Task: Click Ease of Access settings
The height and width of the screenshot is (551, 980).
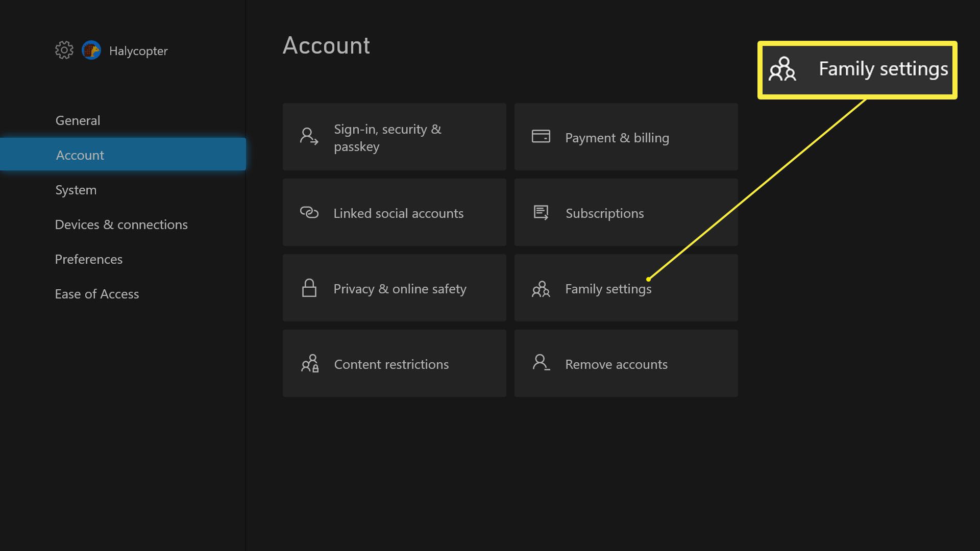Action: click(97, 293)
